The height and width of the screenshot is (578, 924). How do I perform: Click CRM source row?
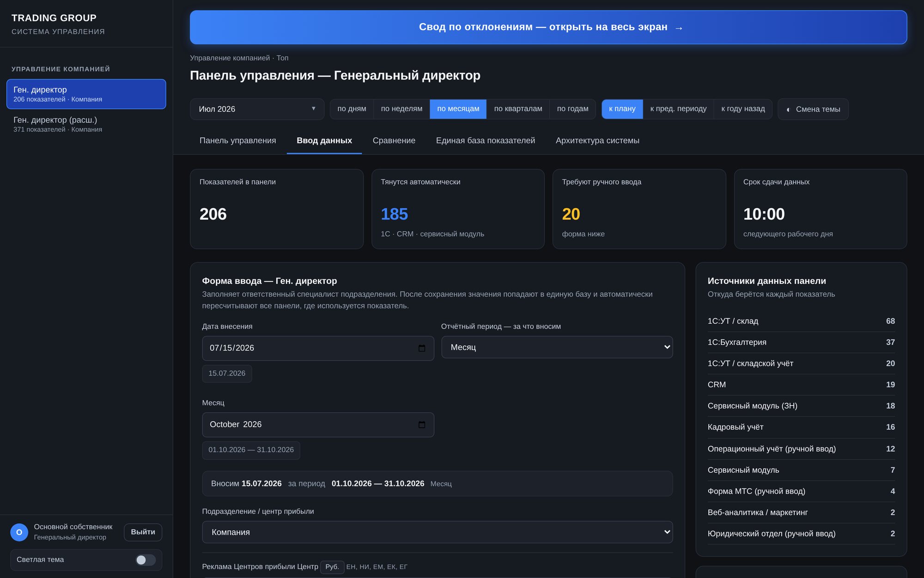pos(801,385)
